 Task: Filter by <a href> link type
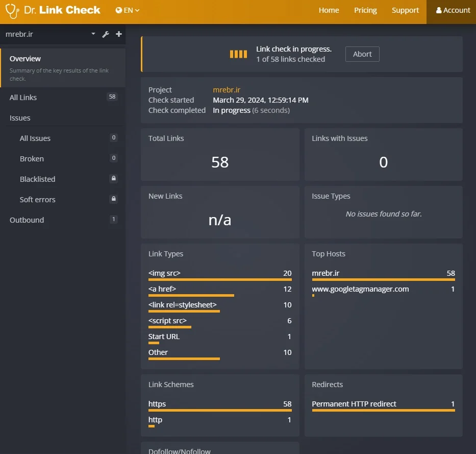[x=220, y=290]
